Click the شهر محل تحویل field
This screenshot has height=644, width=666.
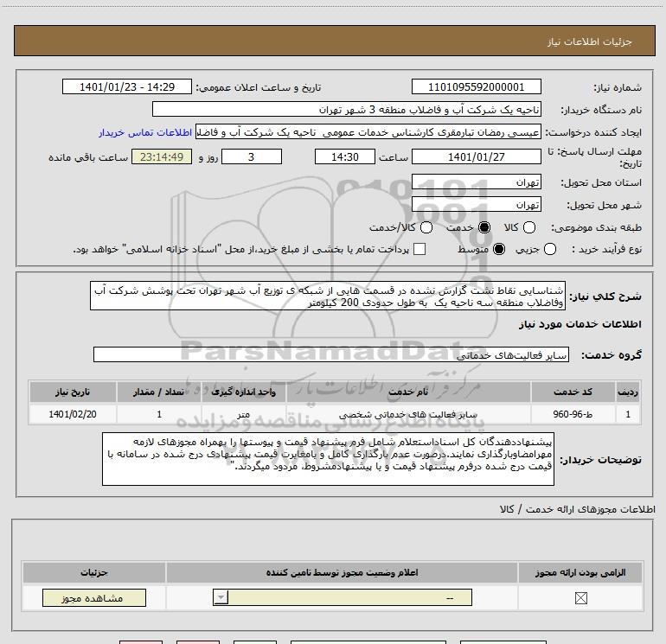(476, 205)
